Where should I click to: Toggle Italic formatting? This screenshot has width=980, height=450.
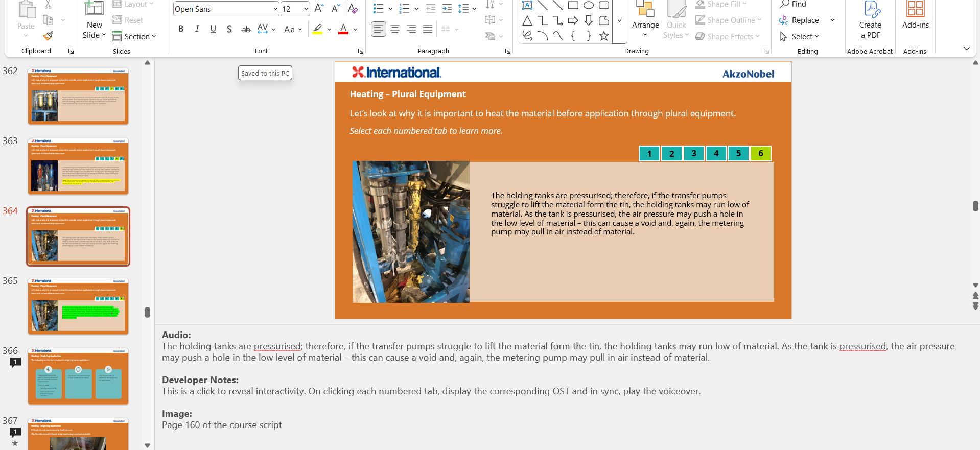(197, 29)
